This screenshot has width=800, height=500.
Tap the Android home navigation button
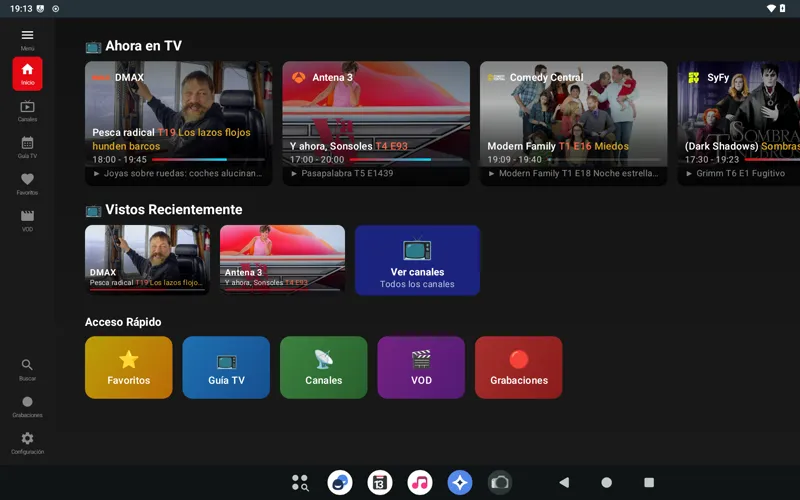click(x=607, y=483)
